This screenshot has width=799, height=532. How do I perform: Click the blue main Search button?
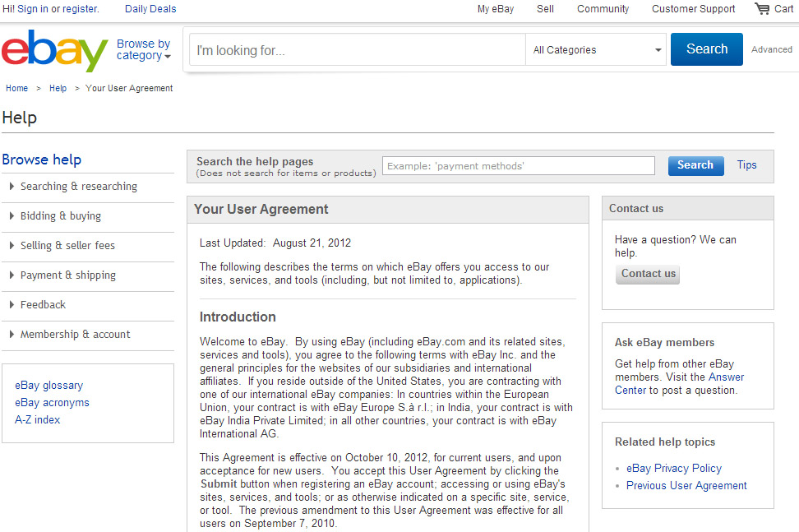point(706,49)
